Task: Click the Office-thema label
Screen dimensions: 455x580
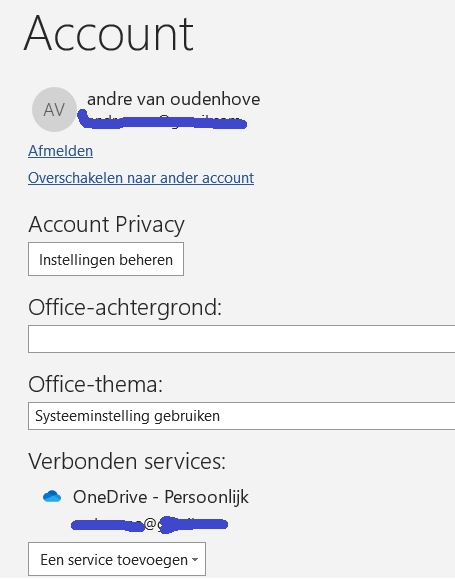Action: [x=95, y=384]
